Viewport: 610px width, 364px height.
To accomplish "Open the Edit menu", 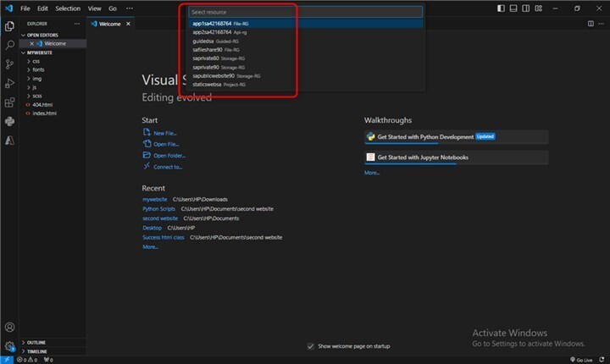I will tap(42, 8).
